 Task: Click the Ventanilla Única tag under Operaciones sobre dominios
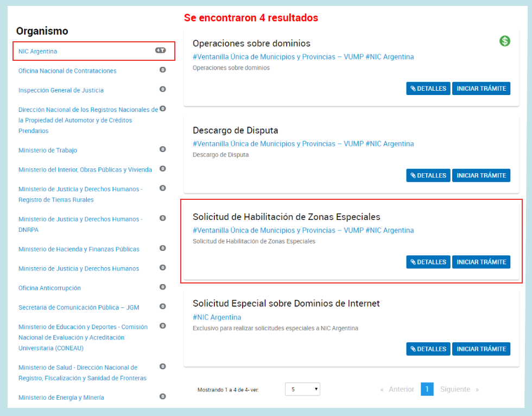click(x=278, y=57)
